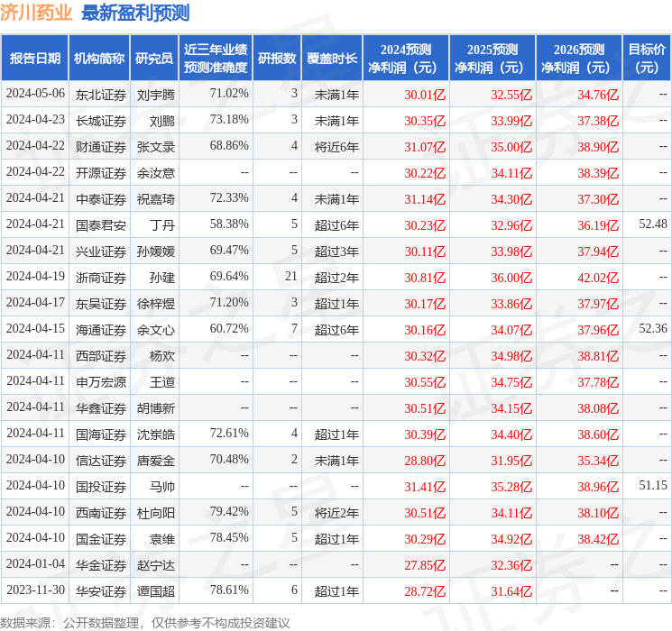This screenshot has height=631, width=672.
Task: Click date cell 2023-11-30
Action: point(35,590)
